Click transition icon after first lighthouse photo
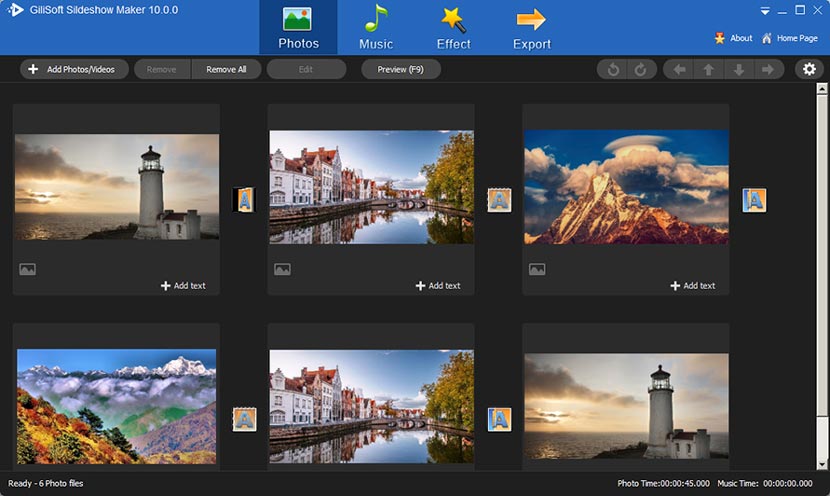The image size is (830, 496). [244, 200]
